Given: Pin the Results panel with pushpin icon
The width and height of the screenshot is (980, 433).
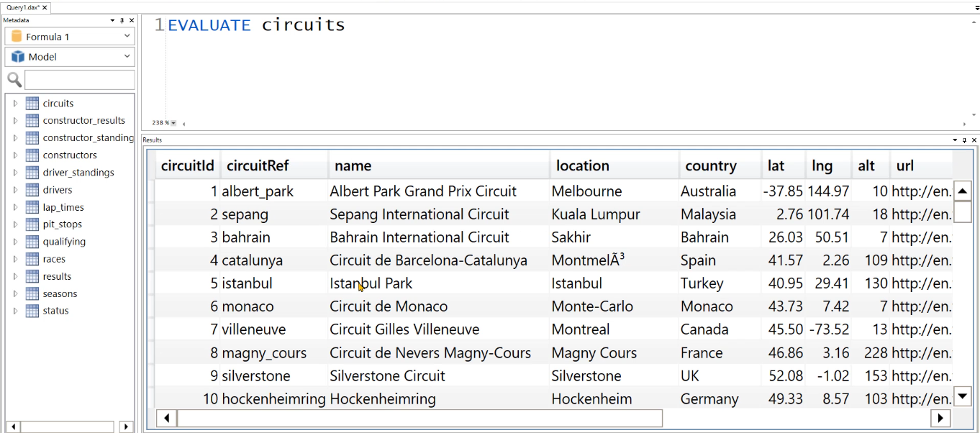Looking at the screenshot, I should 964,140.
